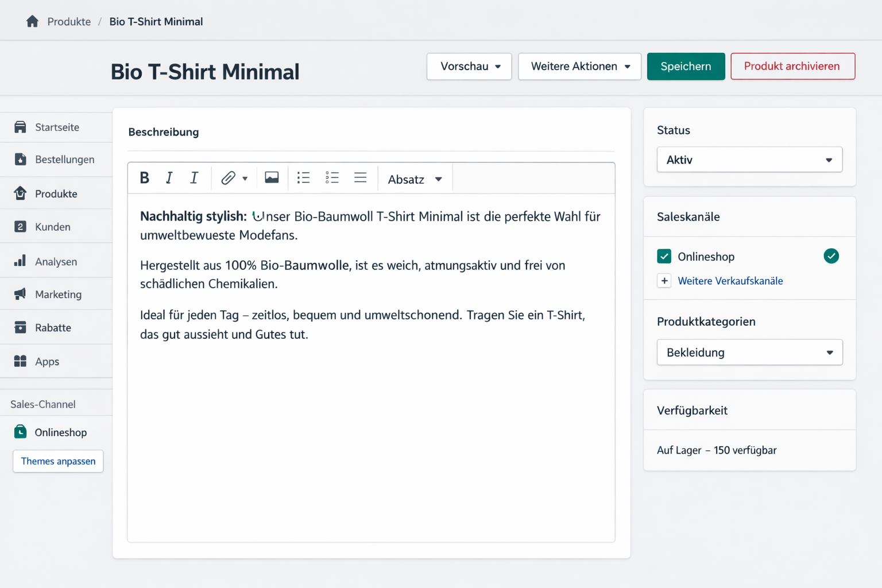Click the green checkmark badge next to Onlineshop
882x588 pixels.
click(831, 256)
